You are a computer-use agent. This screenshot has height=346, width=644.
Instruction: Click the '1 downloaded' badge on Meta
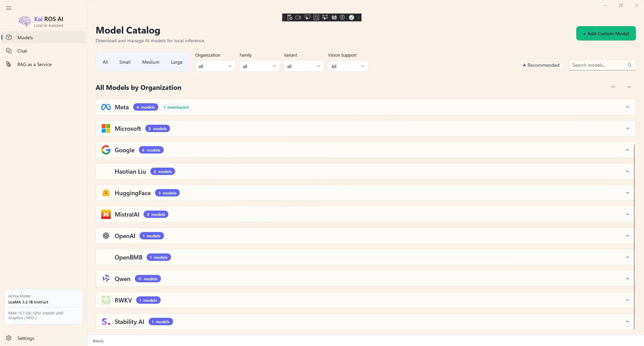176,107
